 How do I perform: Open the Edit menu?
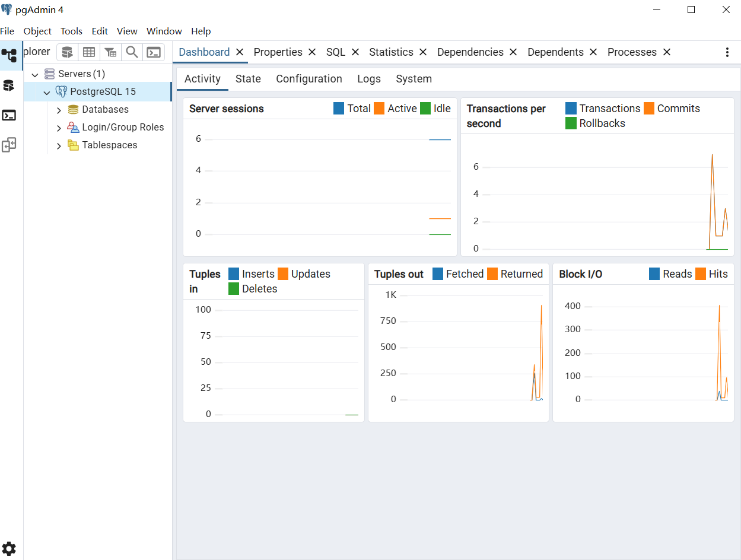click(100, 31)
